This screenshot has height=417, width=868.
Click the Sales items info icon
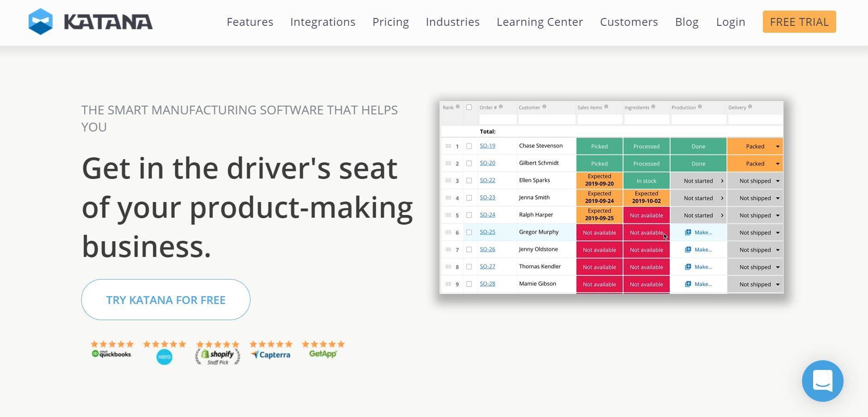point(606,107)
